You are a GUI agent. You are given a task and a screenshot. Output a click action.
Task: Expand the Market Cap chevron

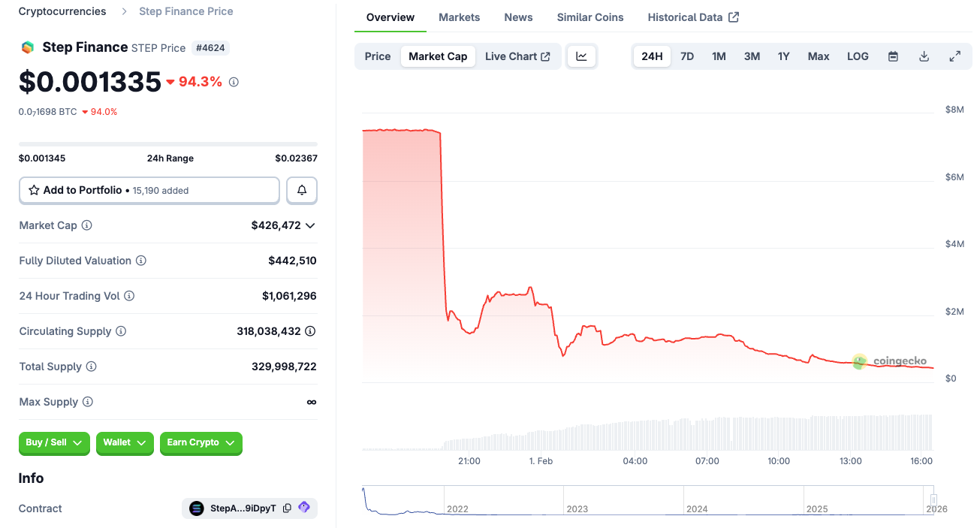[311, 225]
